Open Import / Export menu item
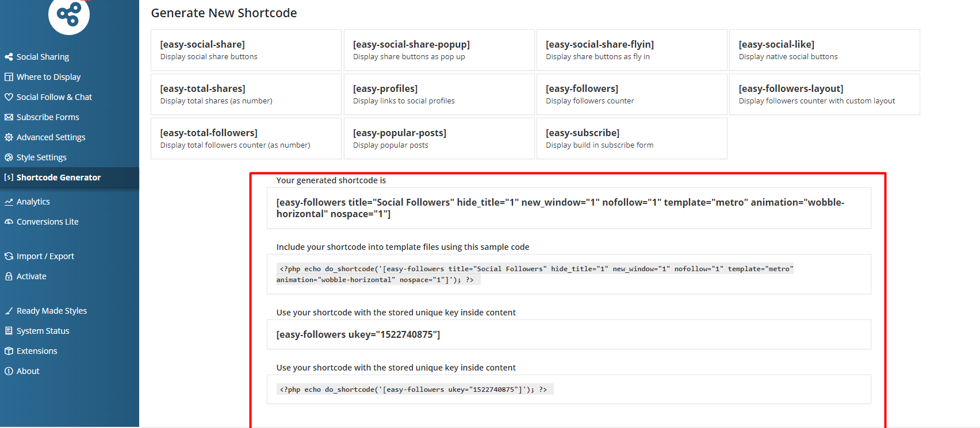Viewport: 980px width, 428px height. [x=45, y=256]
